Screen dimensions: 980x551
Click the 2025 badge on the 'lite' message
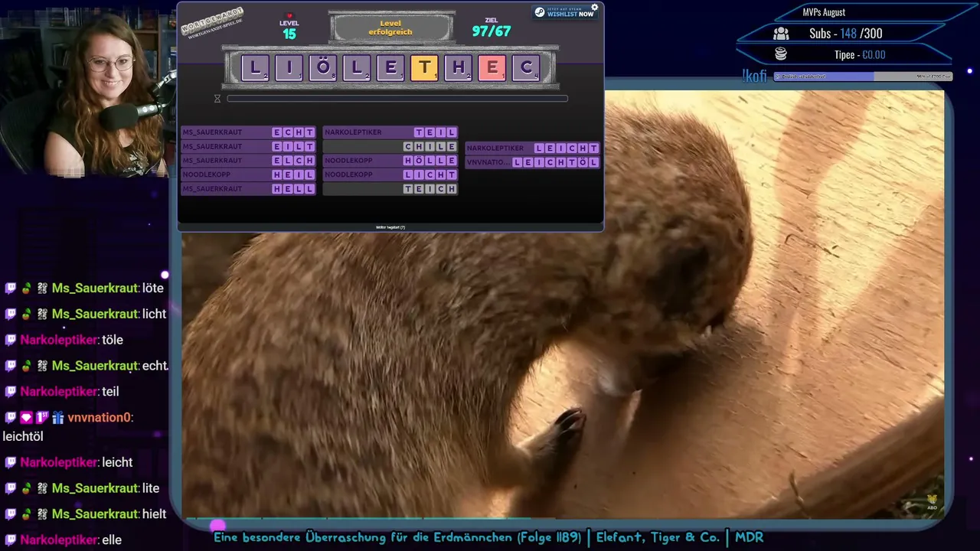pyautogui.click(x=42, y=488)
